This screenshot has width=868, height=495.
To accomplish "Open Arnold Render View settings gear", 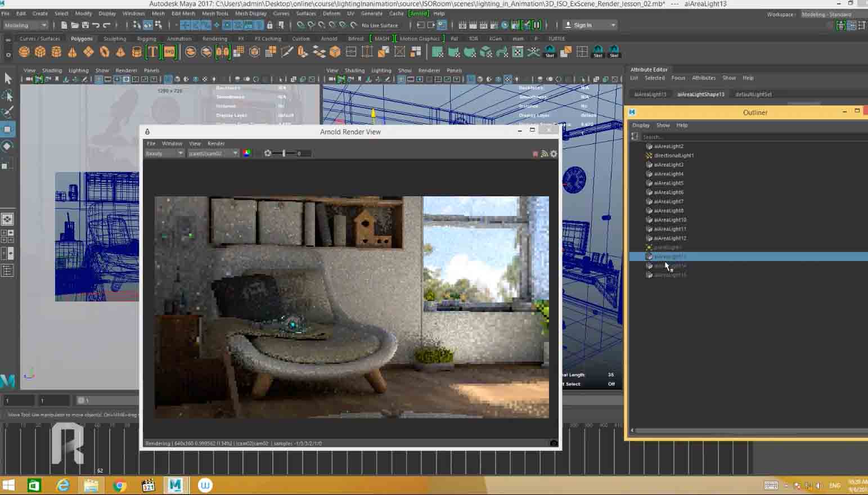I will (554, 154).
